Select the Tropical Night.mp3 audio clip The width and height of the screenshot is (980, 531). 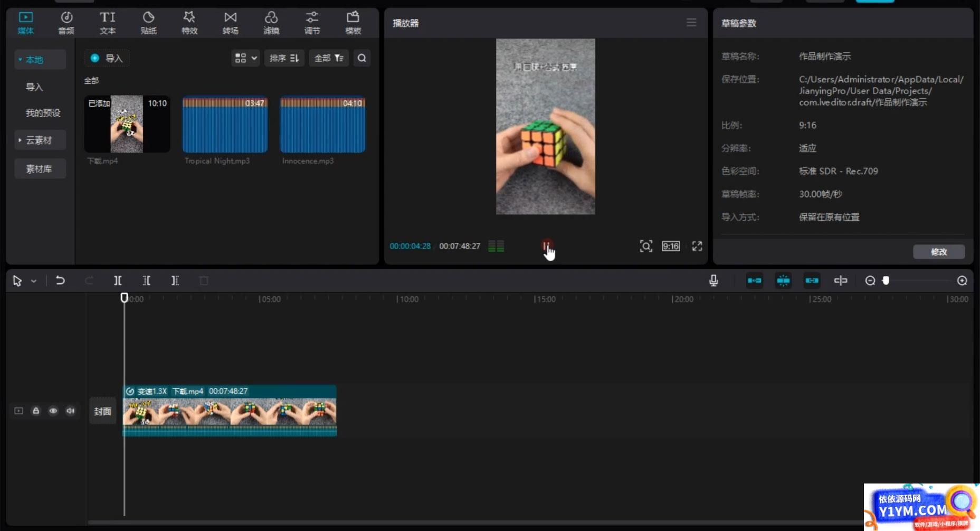click(x=225, y=124)
